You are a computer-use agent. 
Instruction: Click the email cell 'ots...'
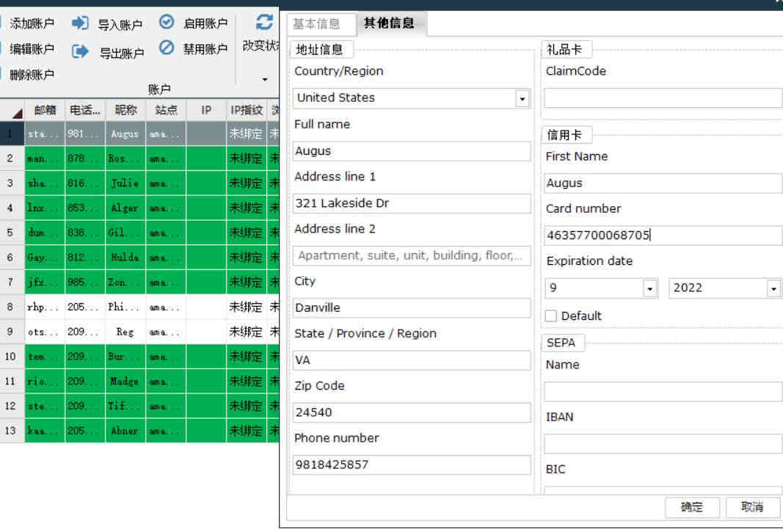[x=45, y=332]
